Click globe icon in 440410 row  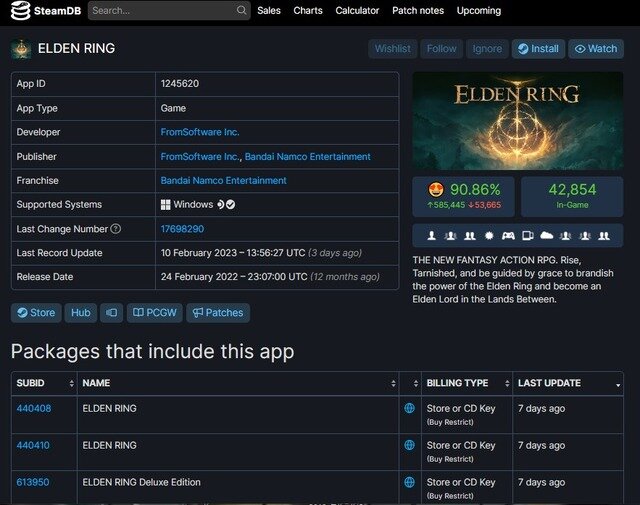(409, 445)
